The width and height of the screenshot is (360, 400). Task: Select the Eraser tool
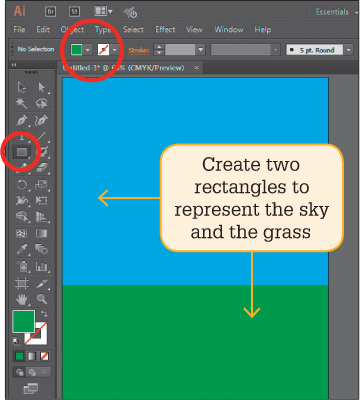[41, 168]
